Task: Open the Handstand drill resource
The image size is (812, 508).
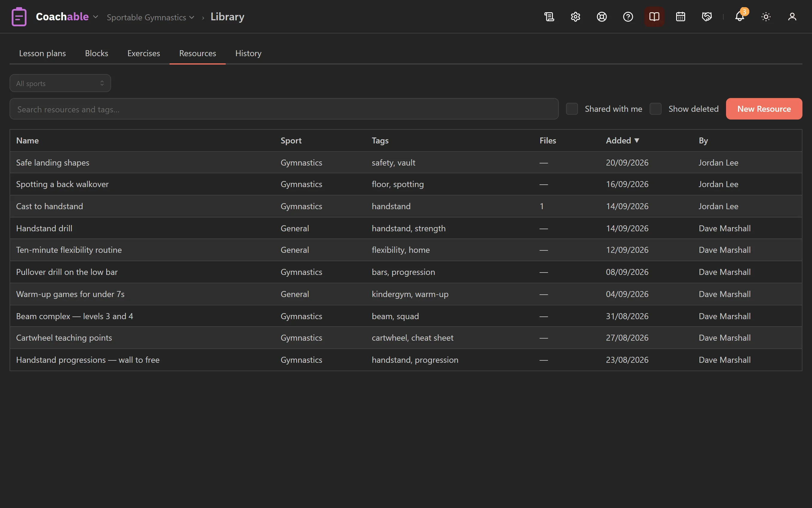Action: (x=406, y=228)
